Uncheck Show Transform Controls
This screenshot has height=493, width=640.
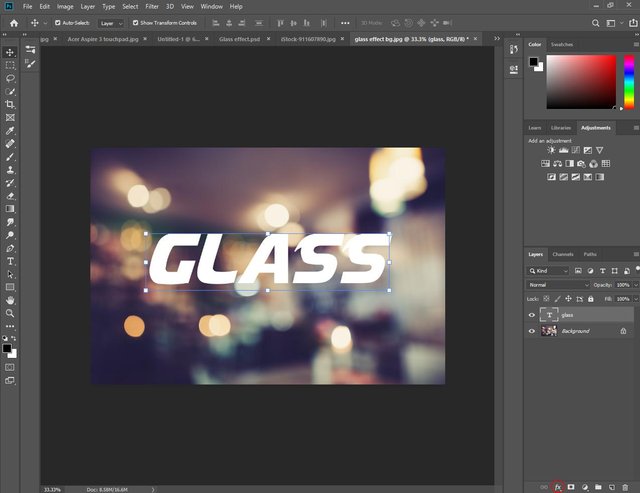click(136, 22)
